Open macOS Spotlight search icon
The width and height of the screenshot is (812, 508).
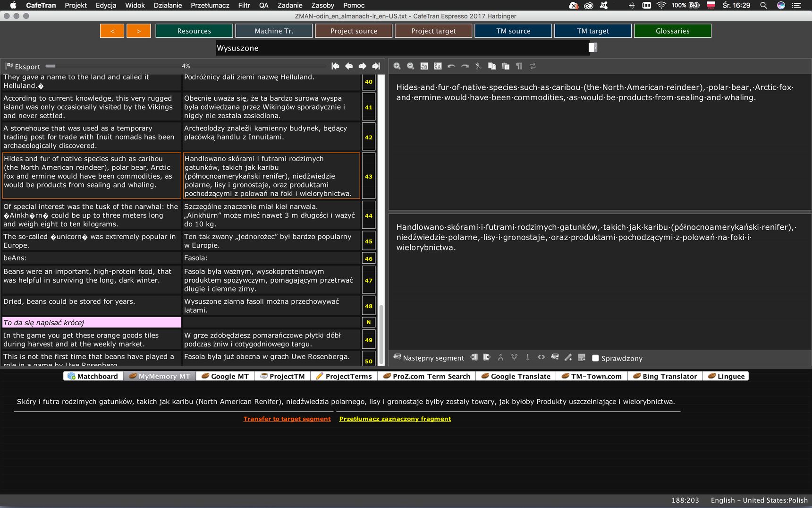(763, 5)
